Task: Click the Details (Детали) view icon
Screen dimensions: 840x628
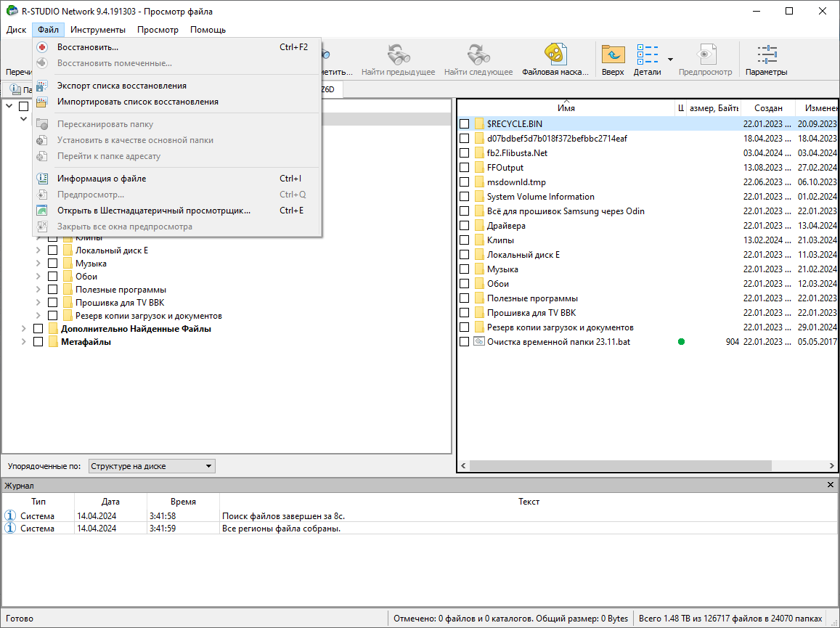Action: coord(647,54)
